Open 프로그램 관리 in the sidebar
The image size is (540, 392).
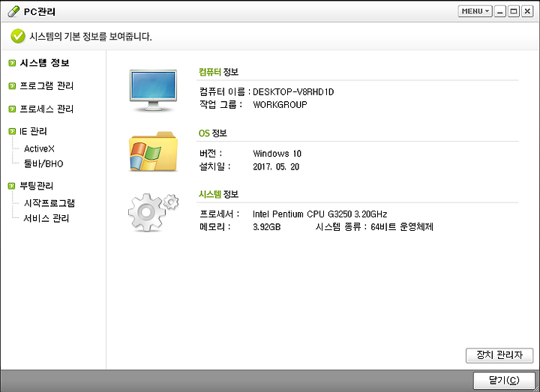[x=46, y=85]
